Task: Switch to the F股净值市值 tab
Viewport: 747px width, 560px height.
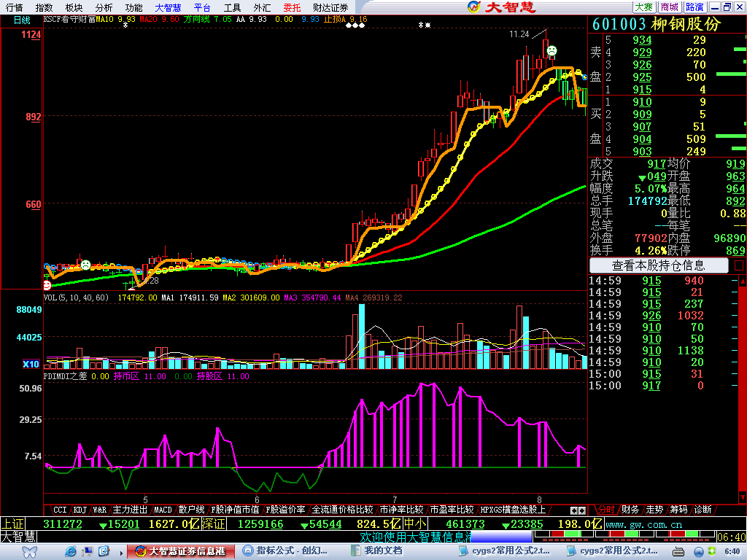Action: click(x=235, y=510)
